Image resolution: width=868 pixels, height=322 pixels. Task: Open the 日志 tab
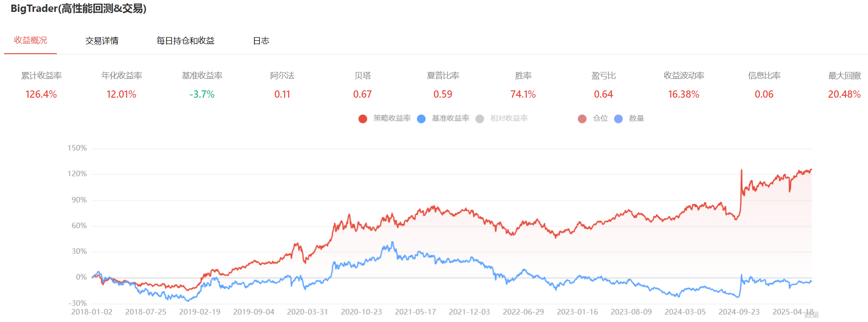click(x=261, y=41)
